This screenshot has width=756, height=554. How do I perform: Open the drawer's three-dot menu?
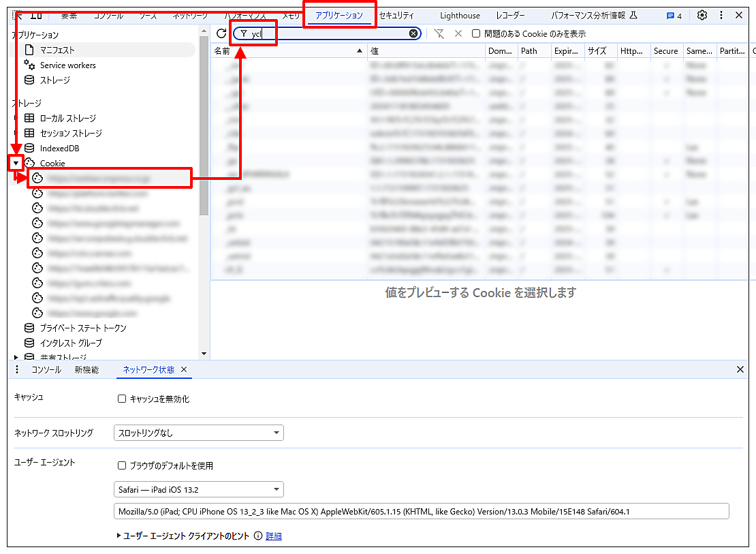point(17,369)
